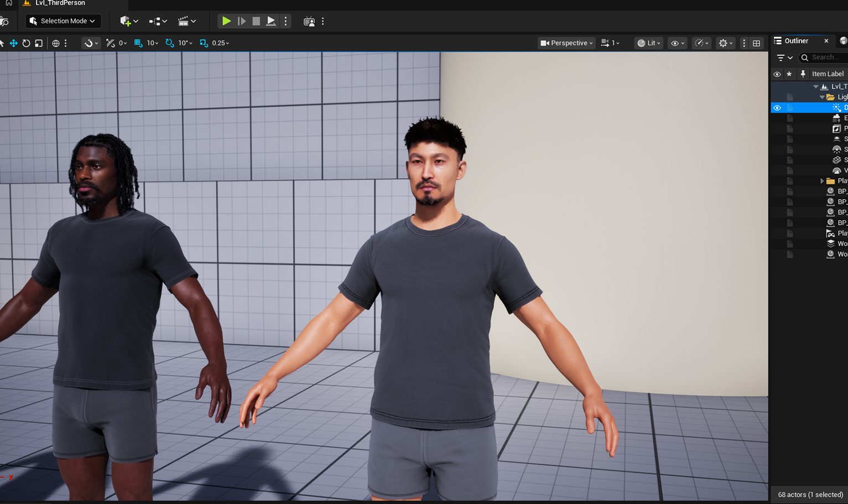Toggle visibility of the selected DirectionalLight actor
Screen dimensions: 848x504
777,107
